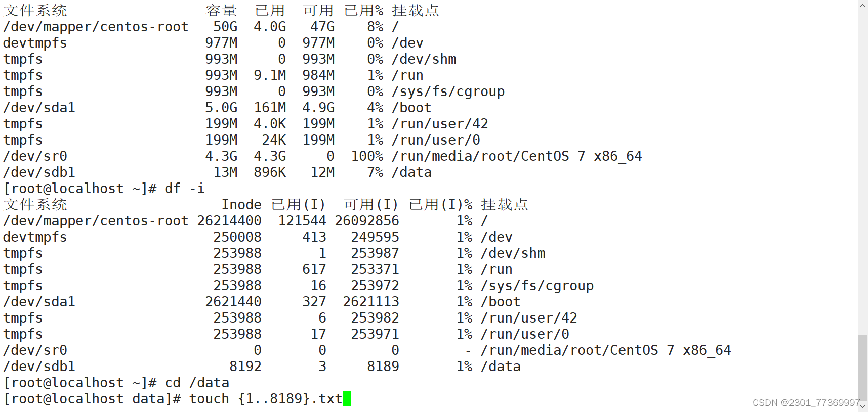The height and width of the screenshot is (412, 868).
Task: Click '/run/media/root/CentOS 7 x86_64' in the first table
Action: click(x=517, y=156)
